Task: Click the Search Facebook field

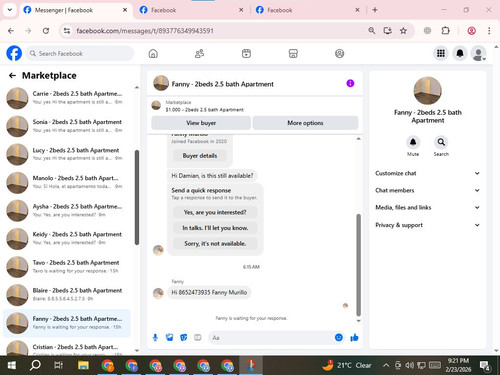Action: tap(80, 53)
